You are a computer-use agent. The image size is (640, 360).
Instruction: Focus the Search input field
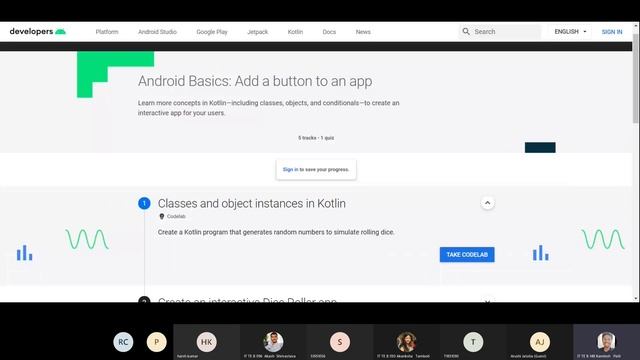click(x=500, y=31)
